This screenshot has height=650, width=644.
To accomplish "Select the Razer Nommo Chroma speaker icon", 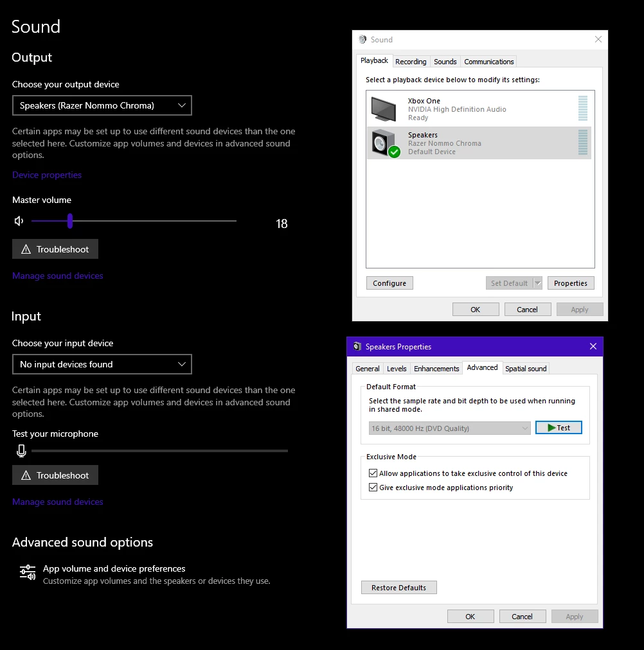I will pyautogui.click(x=386, y=143).
